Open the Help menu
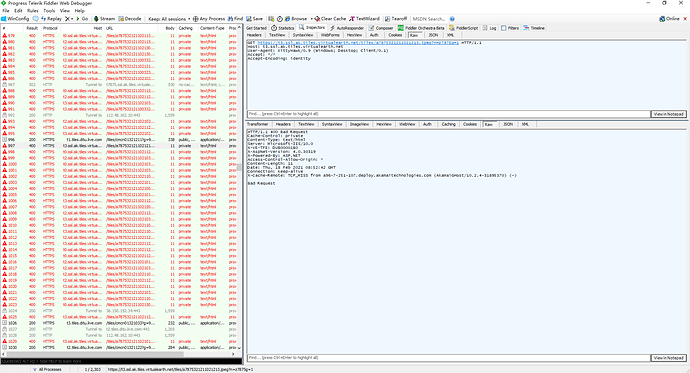 [x=80, y=11]
